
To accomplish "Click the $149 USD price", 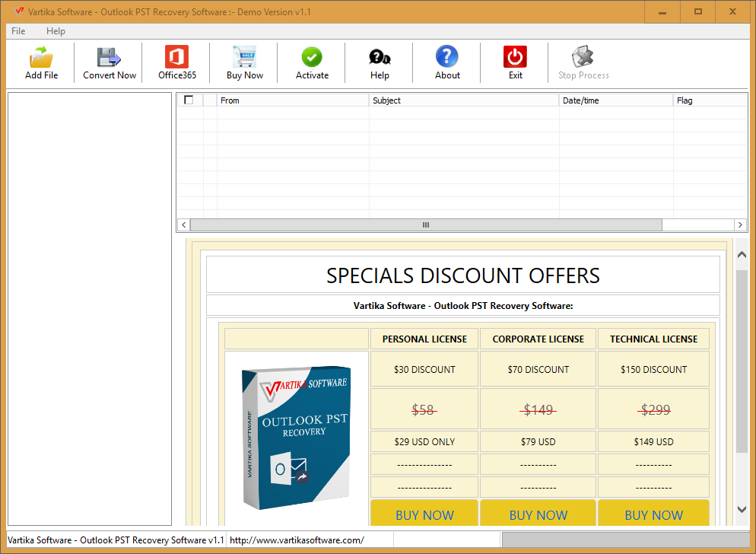I will coord(653,441).
